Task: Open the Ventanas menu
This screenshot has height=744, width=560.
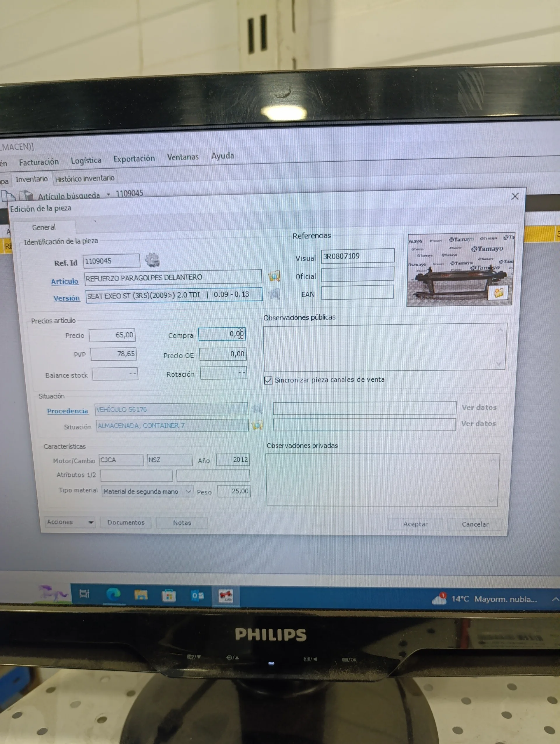Action: 183,157
